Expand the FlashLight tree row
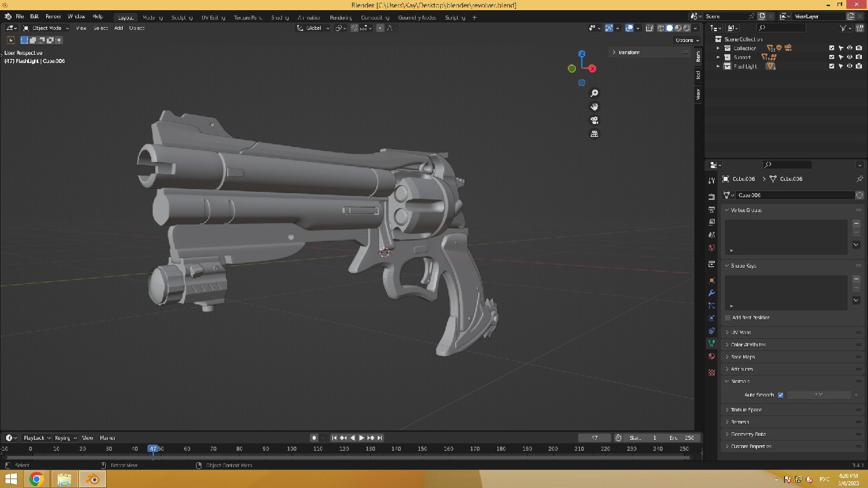Screen dimensions: 868x488 719,66
